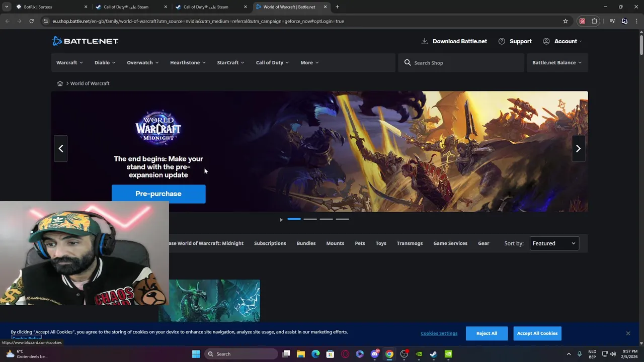Screen dimensions: 644x362
Task: Show next carousel slide
Action: [578, 148]
